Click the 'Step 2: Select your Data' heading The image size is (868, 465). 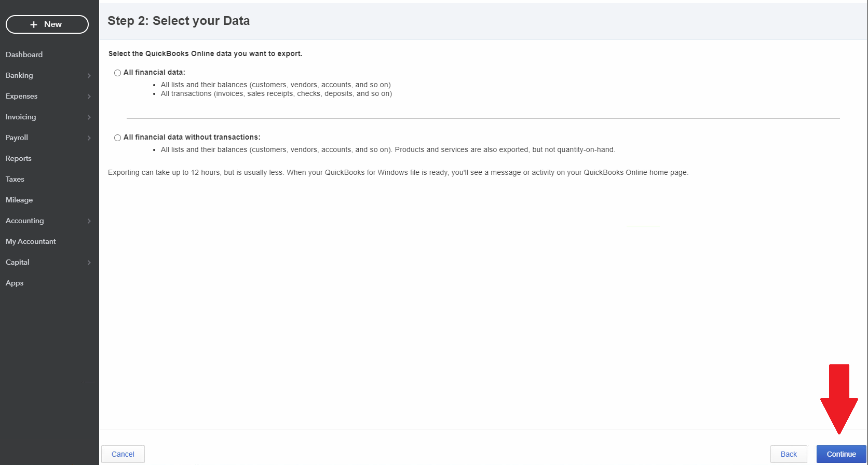[179, 21]
